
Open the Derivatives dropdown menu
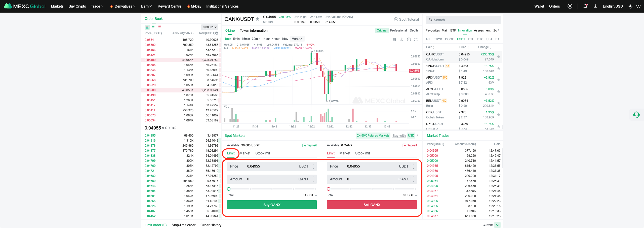[123, 6]
